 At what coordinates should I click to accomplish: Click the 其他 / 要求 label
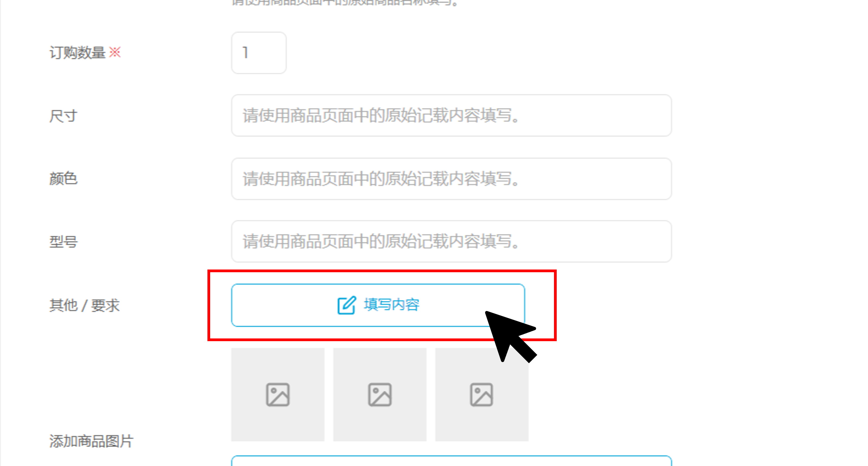pyautogui.click(x=84, y=306)
